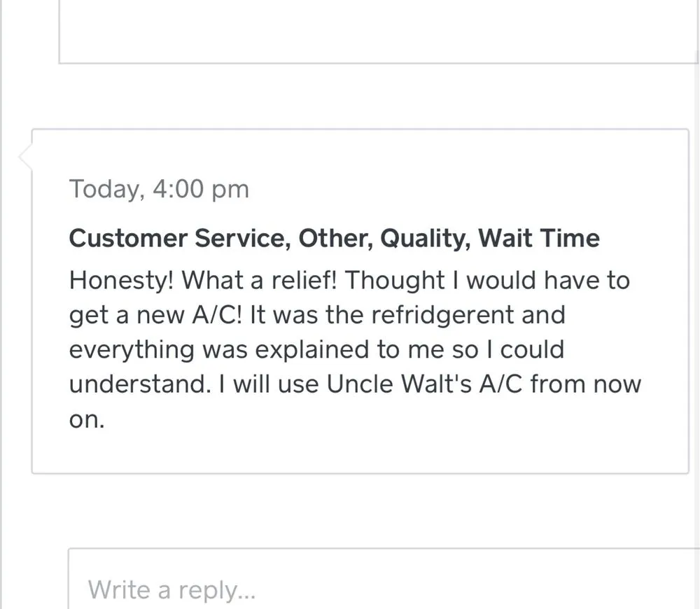Click the Write a reply placeholder text
This screenshot has width=700, height=609.
coord(171,589)
